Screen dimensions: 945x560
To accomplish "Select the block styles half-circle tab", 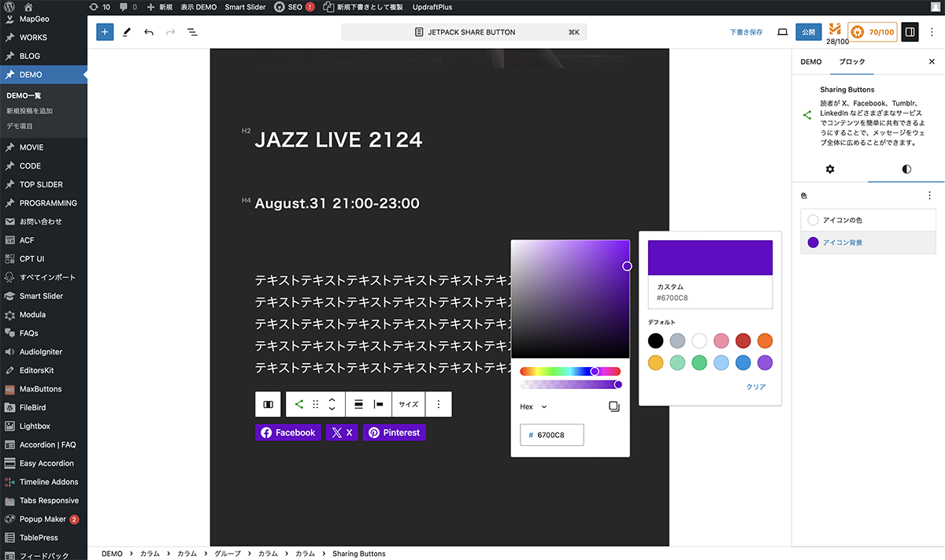I will pyautogui.click(x=906, y=169).
